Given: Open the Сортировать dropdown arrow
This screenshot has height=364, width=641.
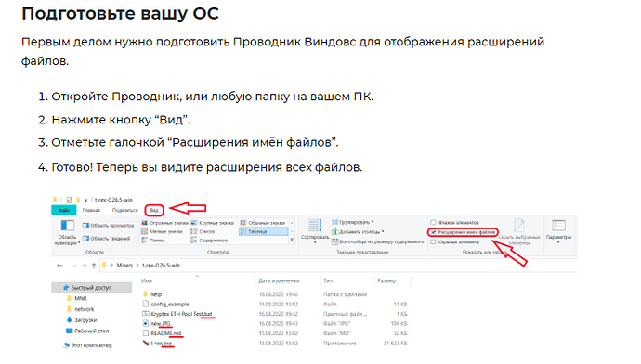Looking at the screenshot, I should point(315,242).
